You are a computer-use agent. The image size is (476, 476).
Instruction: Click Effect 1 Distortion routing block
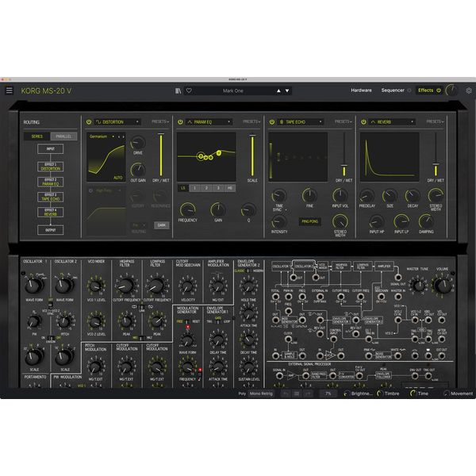(x=51, y=167)
